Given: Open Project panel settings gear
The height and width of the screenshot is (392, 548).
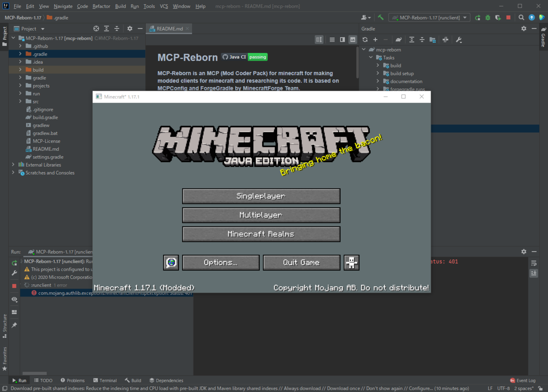Looking at the screenshot, I should 130,28.
